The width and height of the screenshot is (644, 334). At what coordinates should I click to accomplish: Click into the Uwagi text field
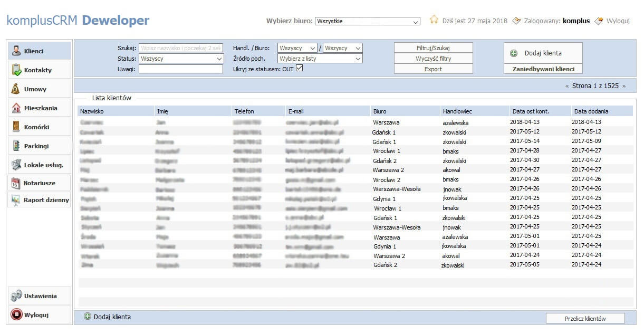tap(181, 69)
